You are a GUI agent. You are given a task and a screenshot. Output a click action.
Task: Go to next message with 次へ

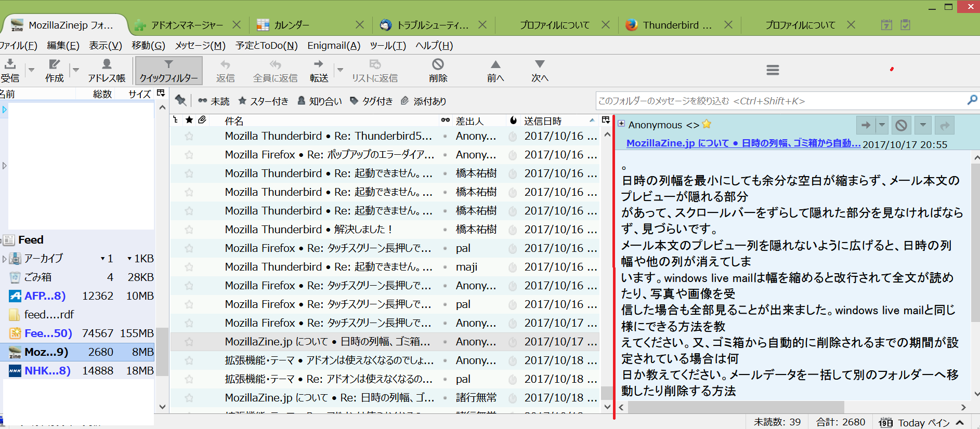pos(540,70)
